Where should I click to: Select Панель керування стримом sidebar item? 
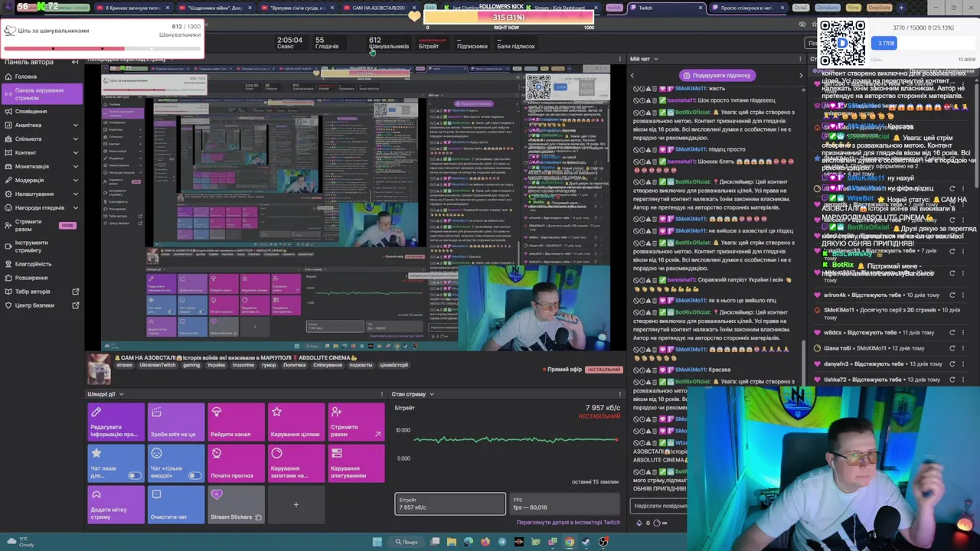click(x=41, y=94)
